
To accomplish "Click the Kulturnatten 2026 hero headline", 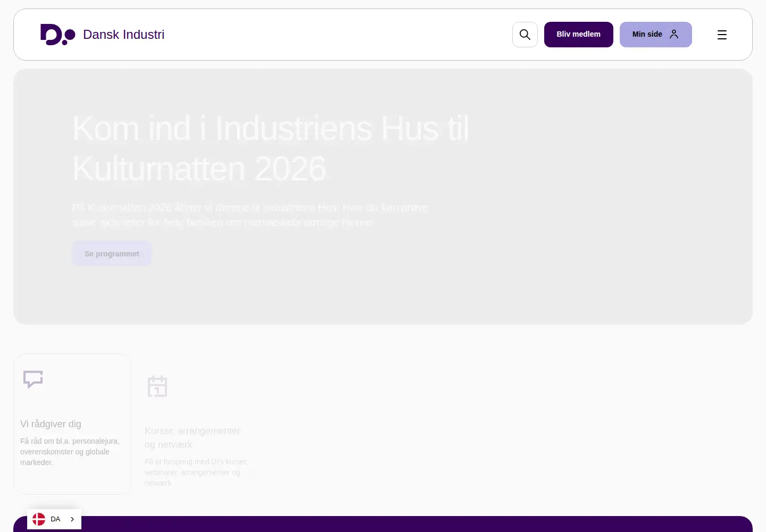I will tap(271, 148).
